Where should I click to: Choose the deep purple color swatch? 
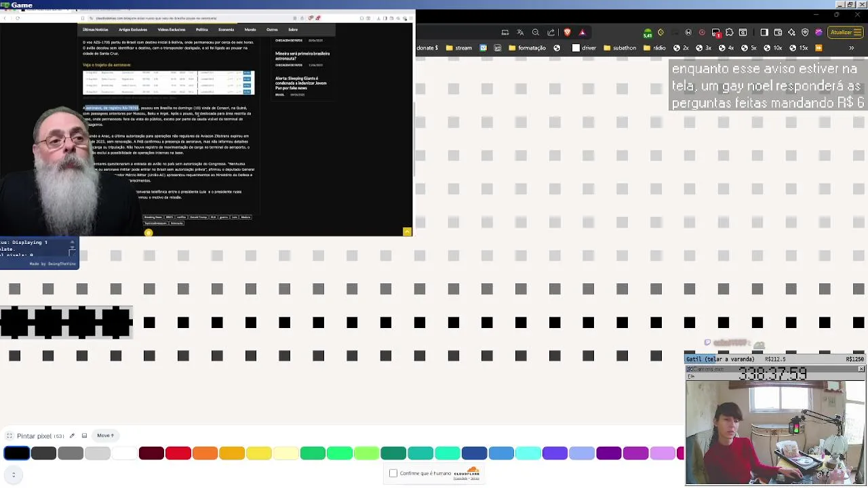point(609,453)
